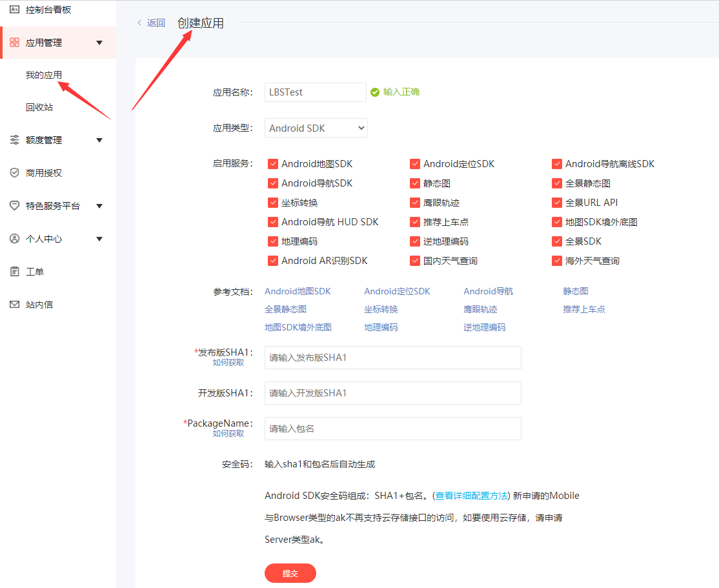Click inside the PackageName input field
Viewport: 719px width, 588px height.
point(392,428)
